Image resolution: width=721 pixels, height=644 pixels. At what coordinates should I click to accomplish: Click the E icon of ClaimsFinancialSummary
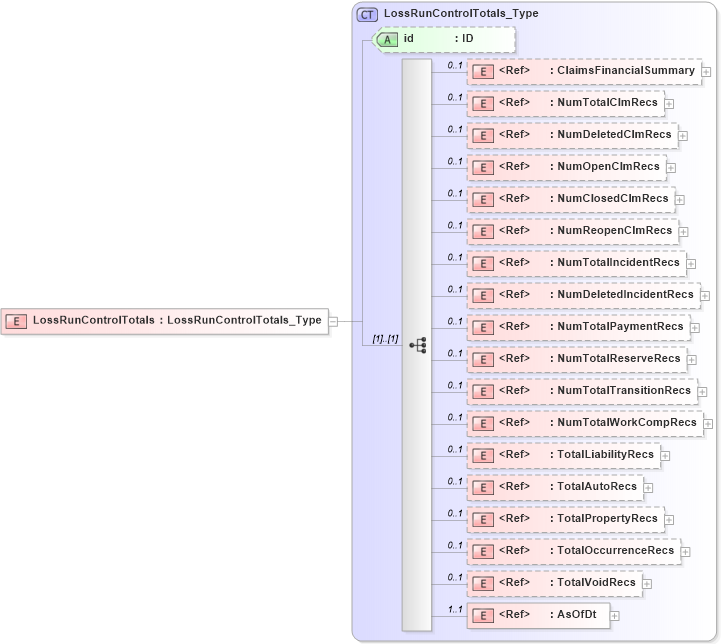coord(483,71)
